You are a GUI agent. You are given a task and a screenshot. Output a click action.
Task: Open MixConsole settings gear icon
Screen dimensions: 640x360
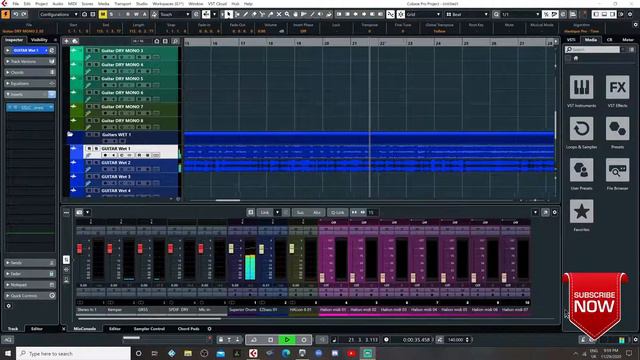click(x=554, y=212)
